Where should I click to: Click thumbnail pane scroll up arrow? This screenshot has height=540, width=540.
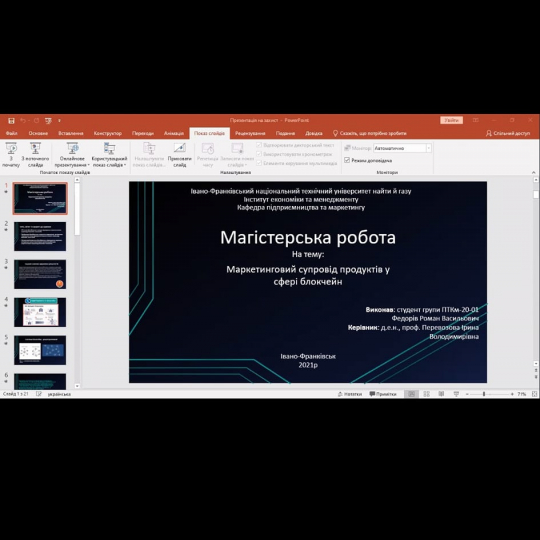[x=77, y=180]
